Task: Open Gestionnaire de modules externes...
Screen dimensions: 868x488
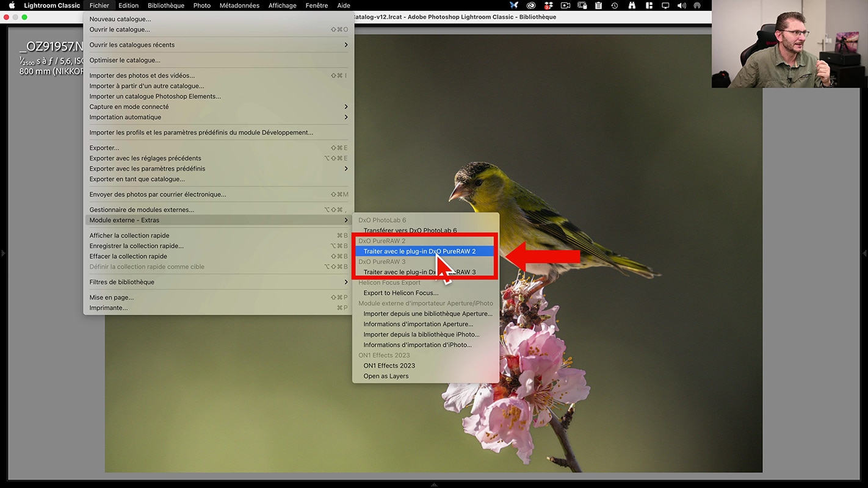Action: click(x=219, y=210)
